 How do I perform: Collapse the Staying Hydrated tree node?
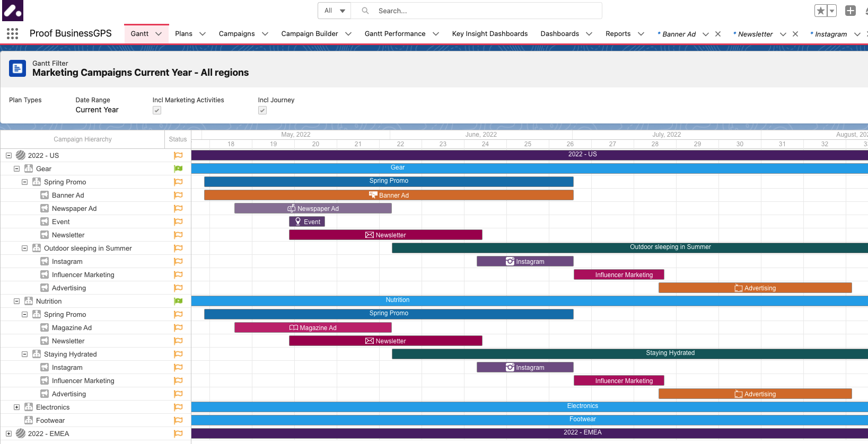click(24, 354)
